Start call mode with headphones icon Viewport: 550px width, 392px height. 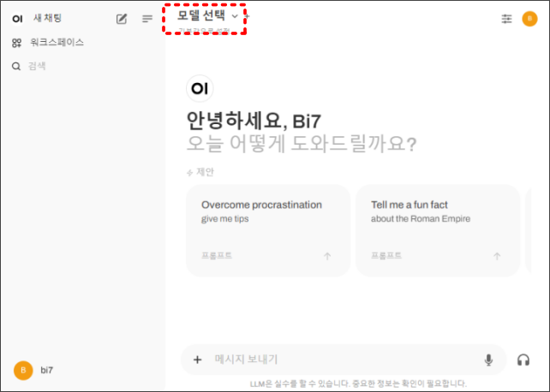pos(523,359)
